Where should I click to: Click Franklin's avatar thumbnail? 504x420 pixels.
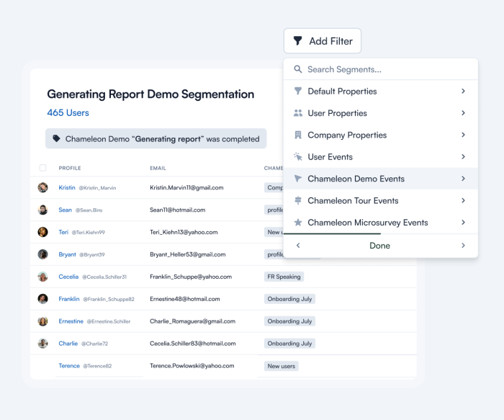(x=42, y=299)
